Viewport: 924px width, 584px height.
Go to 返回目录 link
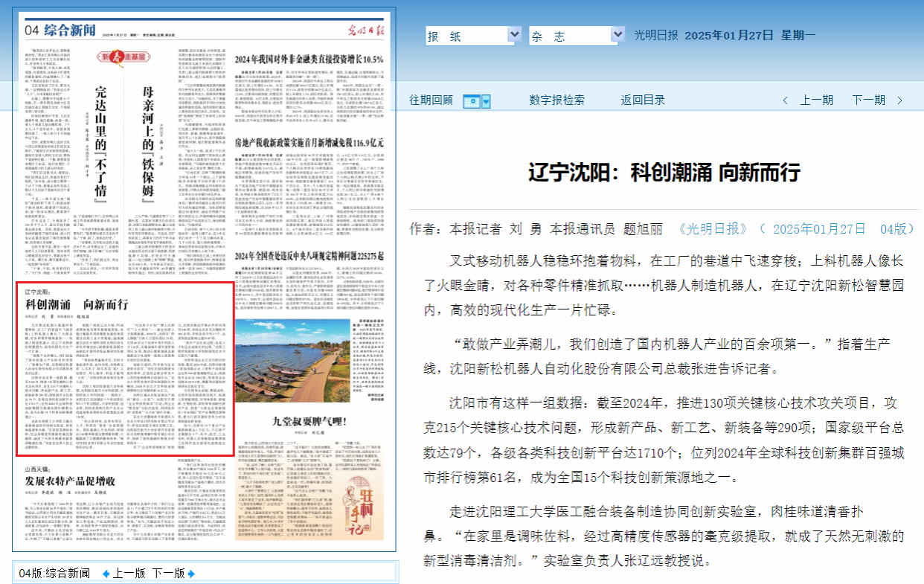[644, 100]
